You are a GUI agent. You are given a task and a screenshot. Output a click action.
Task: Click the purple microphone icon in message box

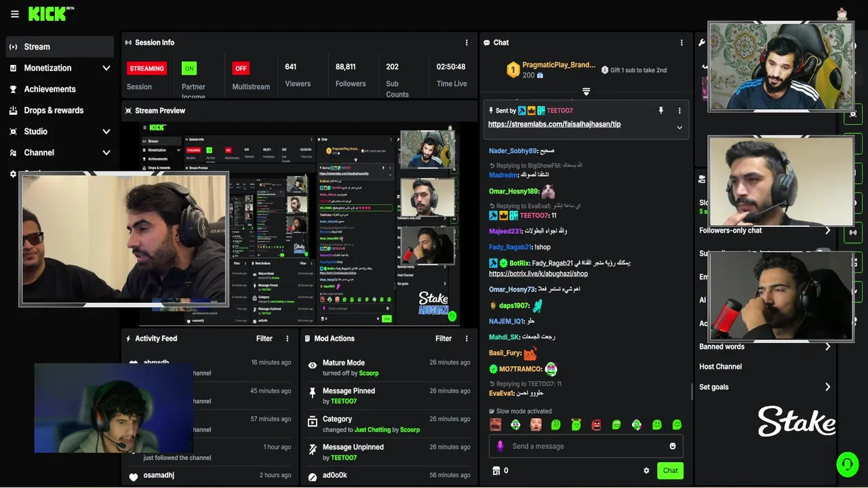tap(500, 446)
